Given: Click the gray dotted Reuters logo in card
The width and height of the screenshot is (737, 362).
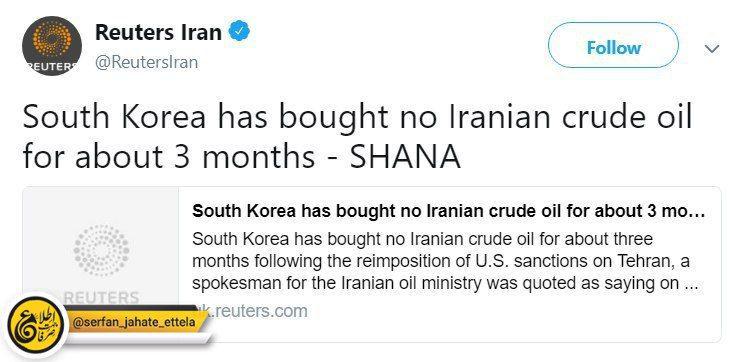Looking at the screenshot, I should [x=101, y=250].
